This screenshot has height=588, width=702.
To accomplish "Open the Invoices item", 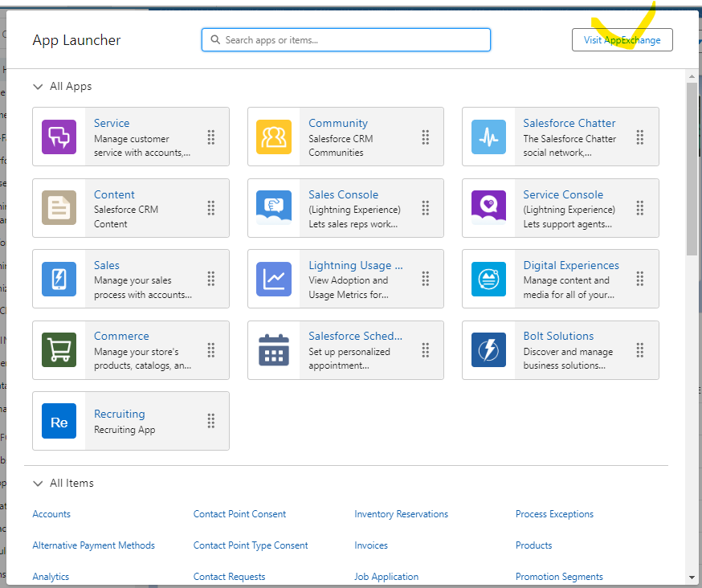I will coord(371,545).
